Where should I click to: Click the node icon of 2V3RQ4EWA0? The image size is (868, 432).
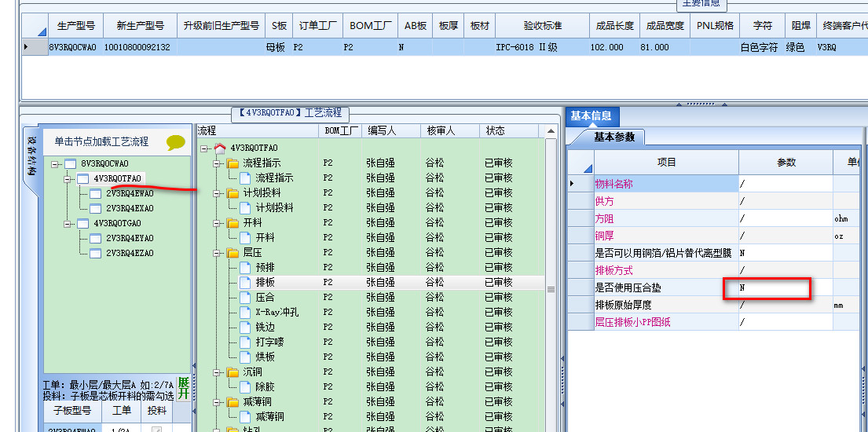[95, 194]
